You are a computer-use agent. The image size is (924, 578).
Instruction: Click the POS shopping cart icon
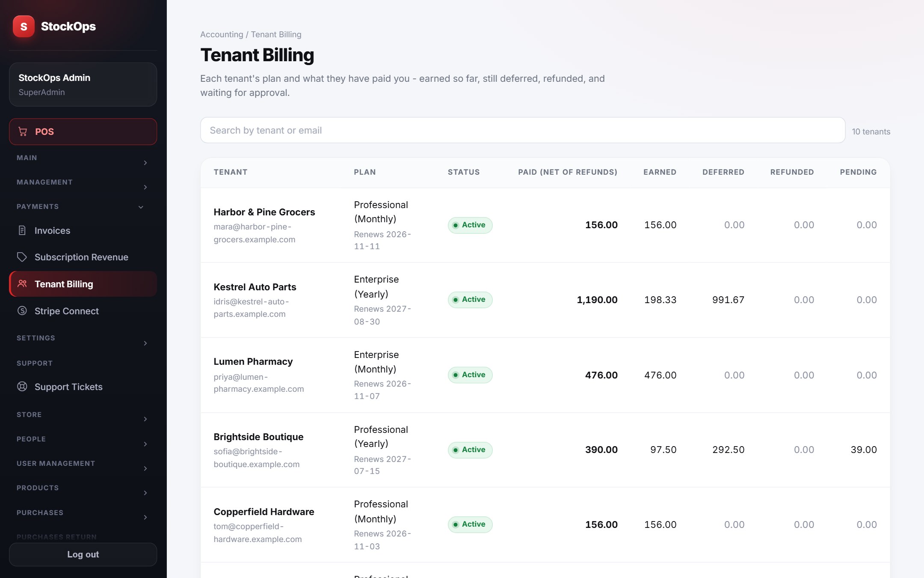coord(23,131)
